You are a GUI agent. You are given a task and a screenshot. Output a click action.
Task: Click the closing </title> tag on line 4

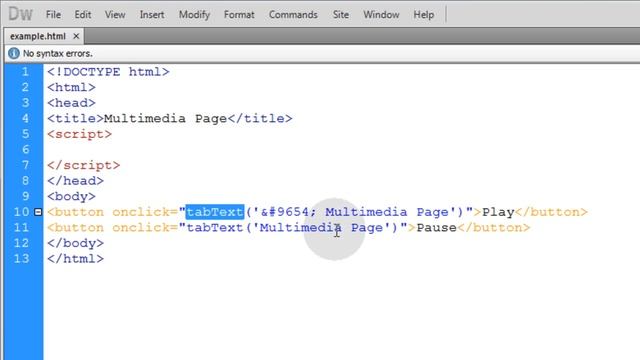[260, 118]
